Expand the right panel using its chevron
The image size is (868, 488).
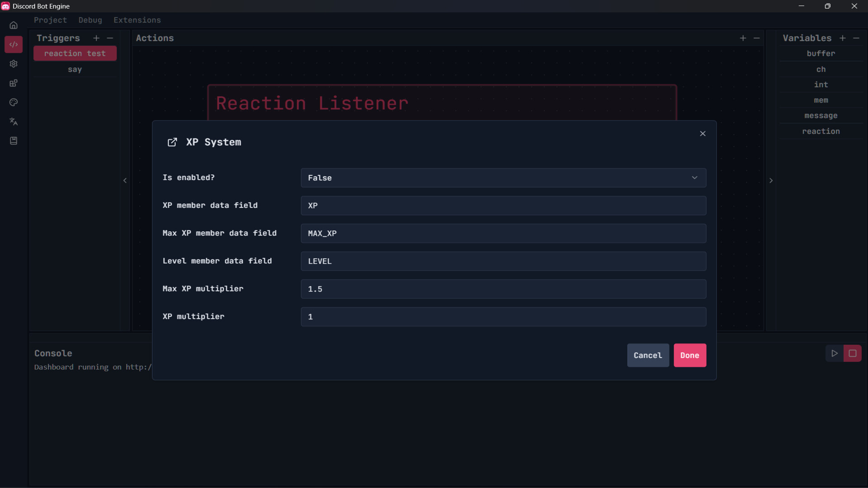(771, 180)
